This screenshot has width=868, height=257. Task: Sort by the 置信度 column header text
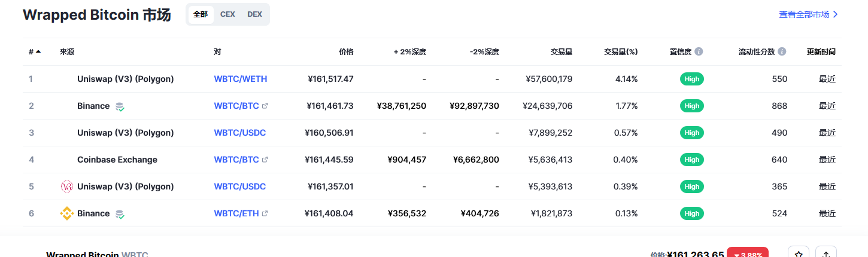pyautogui.click(x=680, y=52)
